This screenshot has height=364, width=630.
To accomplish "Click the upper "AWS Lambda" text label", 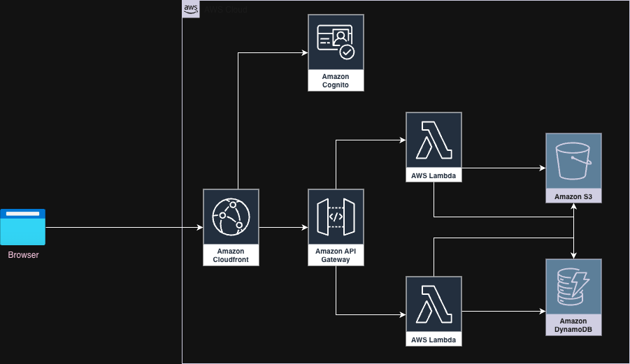I will click(434, 176).
